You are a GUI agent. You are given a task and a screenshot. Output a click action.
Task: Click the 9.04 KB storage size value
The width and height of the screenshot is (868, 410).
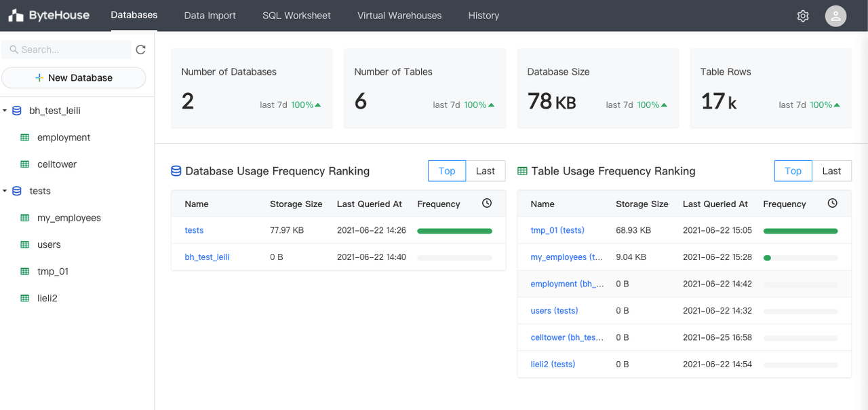coord(631,257)
